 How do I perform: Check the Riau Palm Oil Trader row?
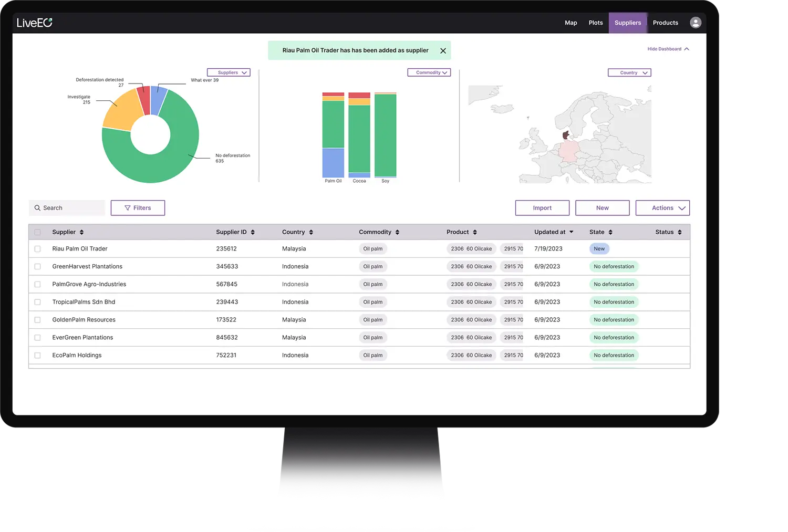[37, 249]
